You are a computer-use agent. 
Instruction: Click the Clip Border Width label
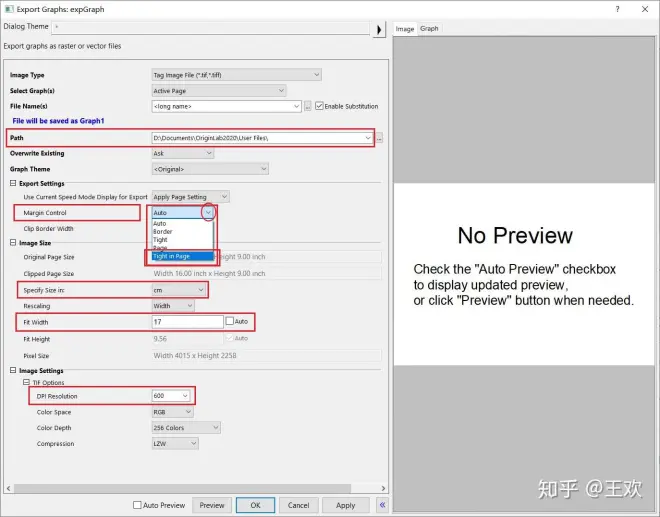coord(48,229)
